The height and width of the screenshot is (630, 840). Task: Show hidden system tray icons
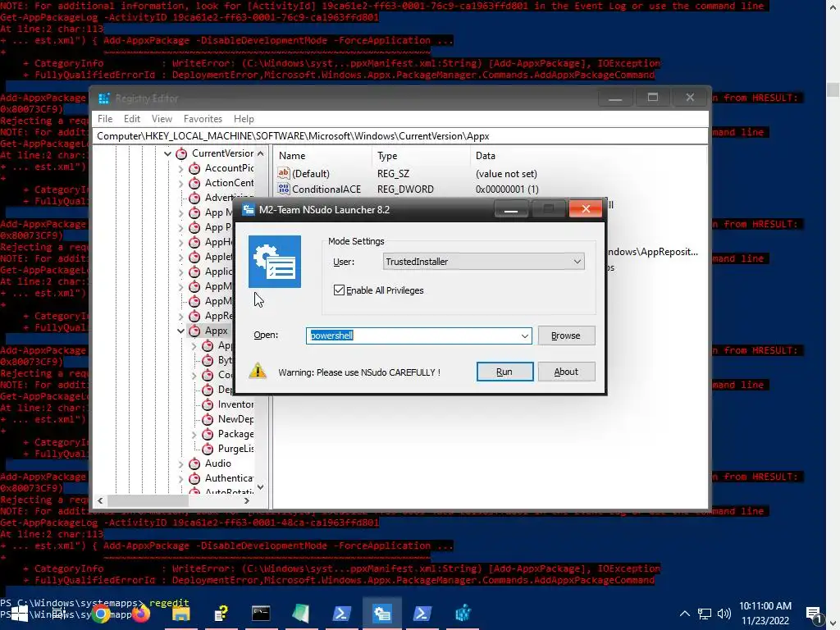(685, 614)
